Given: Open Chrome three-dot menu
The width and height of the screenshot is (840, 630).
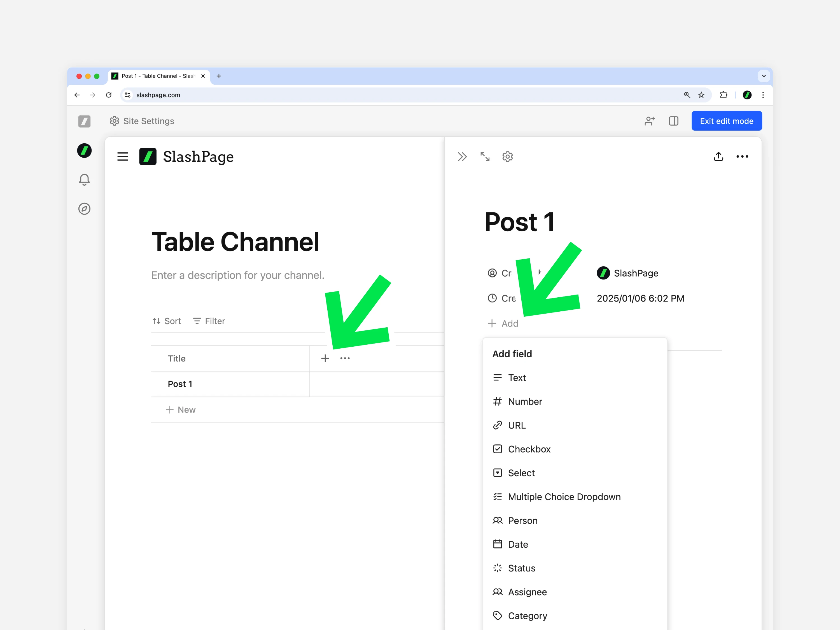Looking at the screenshot, I should tap(763, 95).
